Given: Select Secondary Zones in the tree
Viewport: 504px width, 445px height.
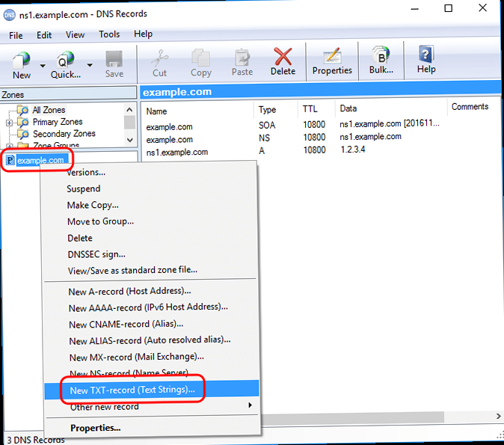Looking at the screenshot, I should (x=62, y=134).
